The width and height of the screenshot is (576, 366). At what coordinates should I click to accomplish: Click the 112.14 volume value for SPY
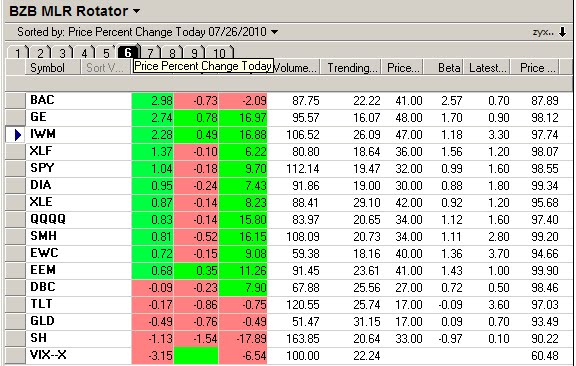click(x=303, y=169)
